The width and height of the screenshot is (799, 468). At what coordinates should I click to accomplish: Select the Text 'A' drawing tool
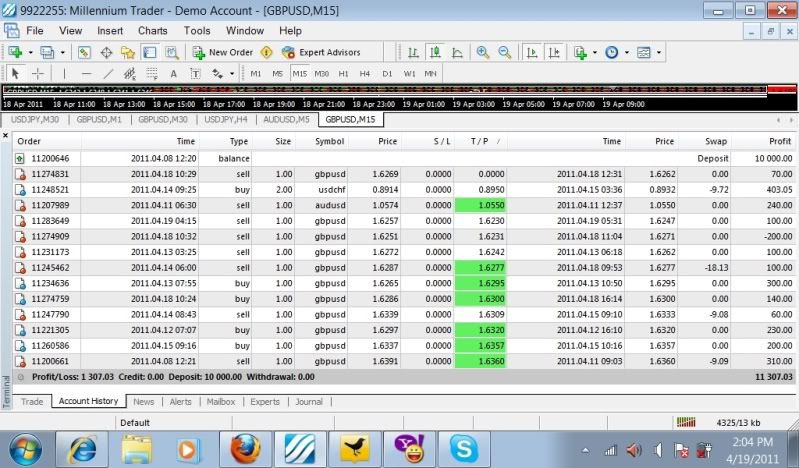173,73
